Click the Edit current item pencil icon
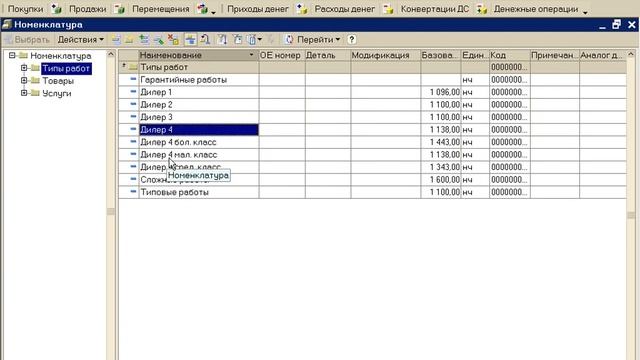 point(158,40)
